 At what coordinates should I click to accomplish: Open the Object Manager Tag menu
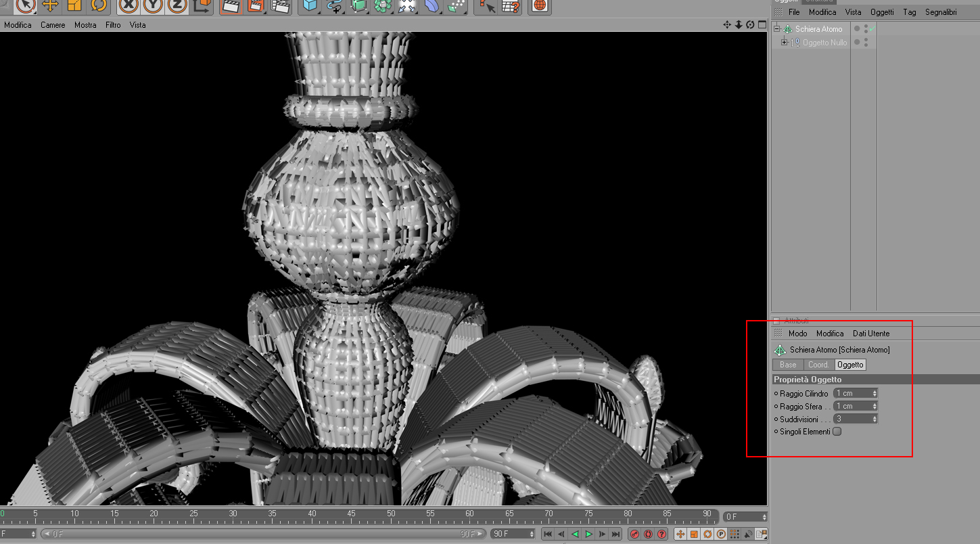pos(910,12)
